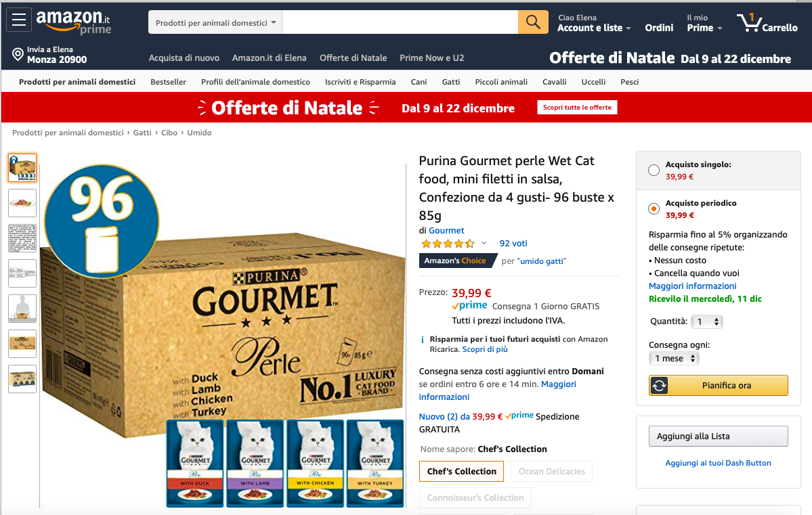Click the Aggiungi alla Lista button
The height and width of the screenshot is (515, 812).
tap(719, 436)
